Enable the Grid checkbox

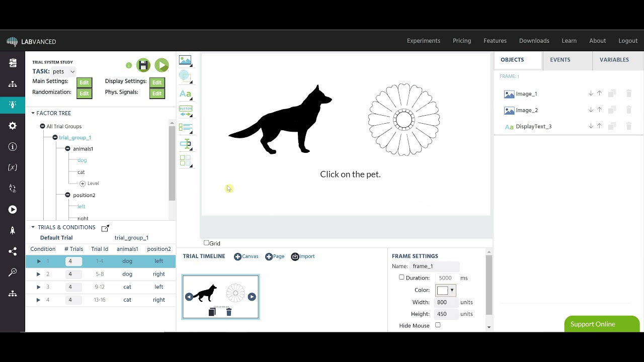(x=206, y=243)
